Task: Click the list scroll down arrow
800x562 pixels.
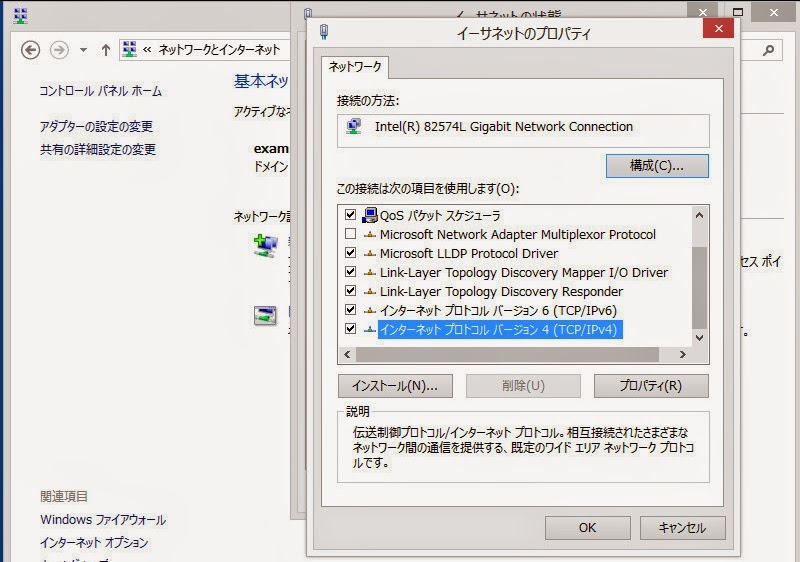Action: [x=699, y=338]
